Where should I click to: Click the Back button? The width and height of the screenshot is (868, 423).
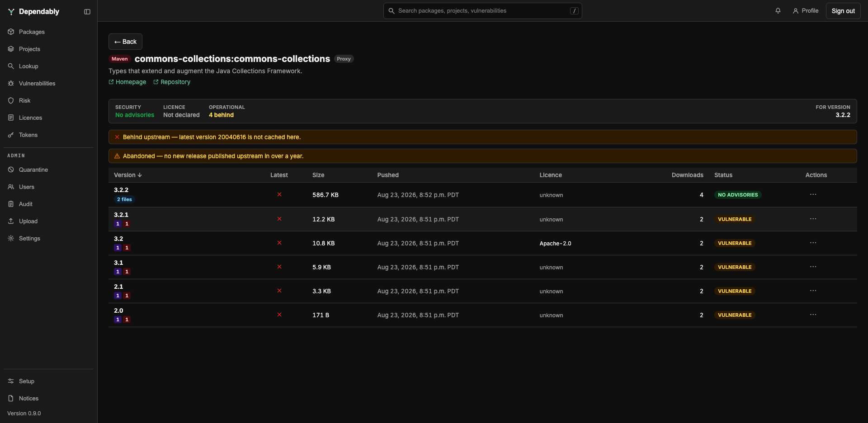[125, 42]
